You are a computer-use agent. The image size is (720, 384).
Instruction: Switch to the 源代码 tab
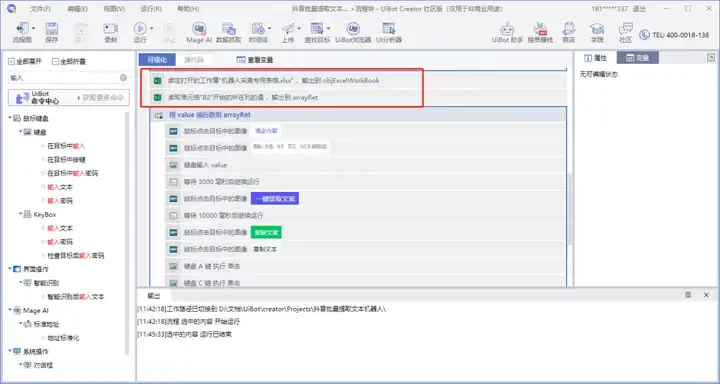[x=194, y=59]
